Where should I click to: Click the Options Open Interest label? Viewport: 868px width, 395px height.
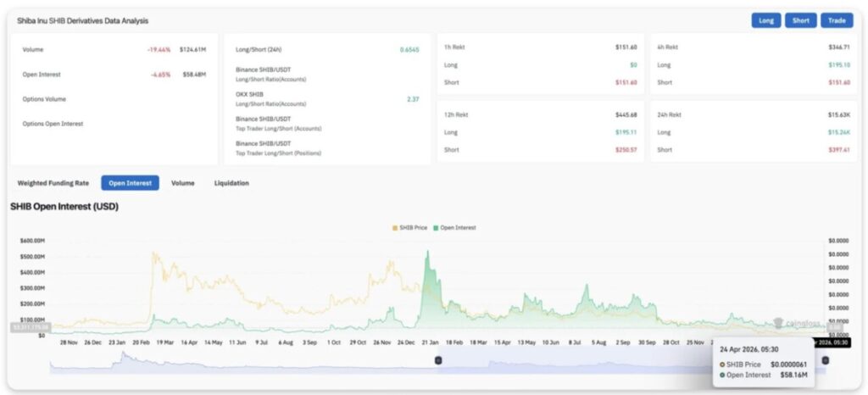click(x=53, y=124)
